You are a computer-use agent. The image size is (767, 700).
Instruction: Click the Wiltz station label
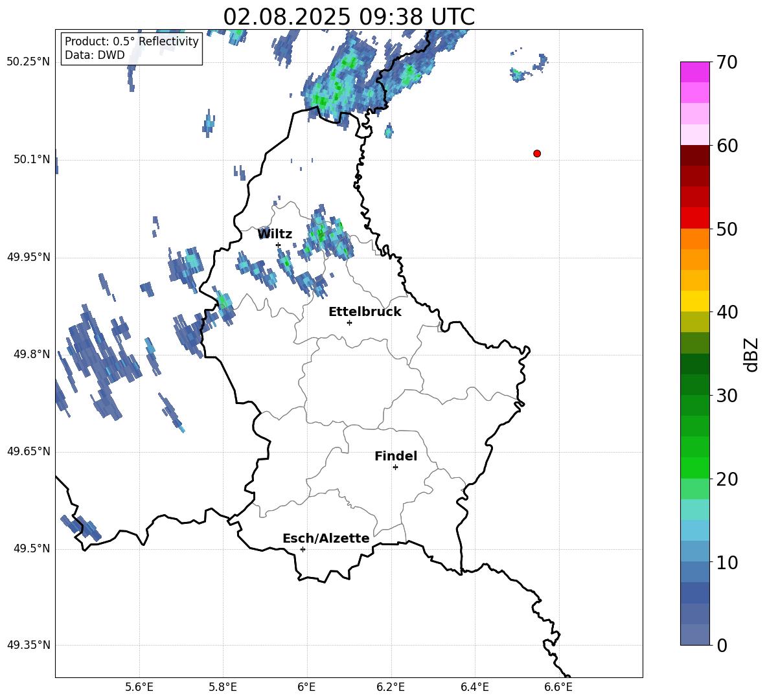tap(275, 234)
